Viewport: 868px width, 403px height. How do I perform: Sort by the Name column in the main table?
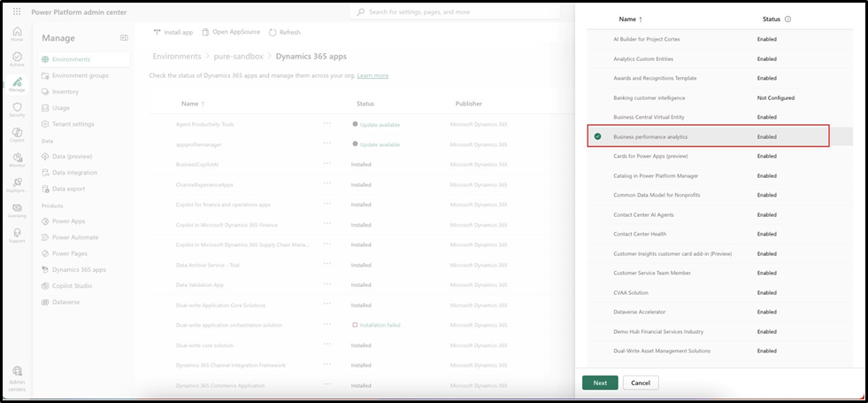pos(193,104)
